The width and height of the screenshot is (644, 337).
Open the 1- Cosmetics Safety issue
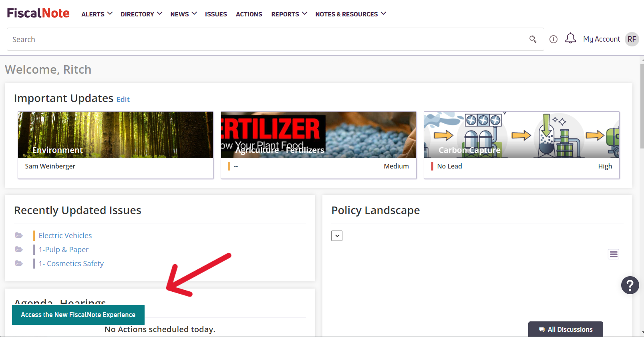pos(71,263)
